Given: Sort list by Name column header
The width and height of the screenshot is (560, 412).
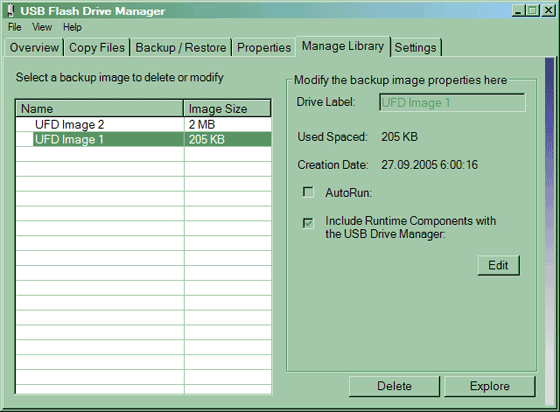Looking at the screenshot, I should (x=100, y=109).
